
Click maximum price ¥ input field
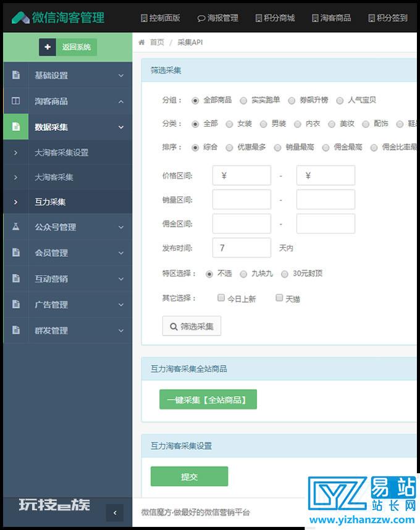(x=325, y=175)
